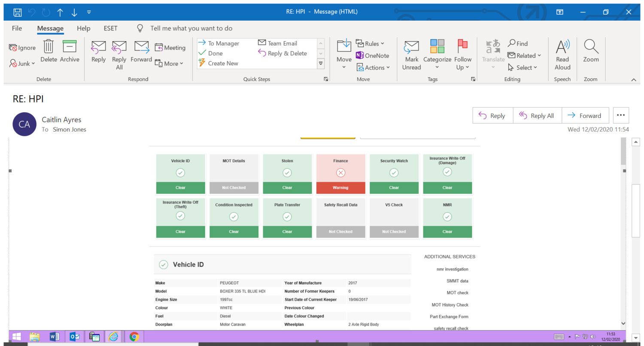This screenshot has width=644, height=346.
Task: Open Follow Up flag menu
Action: point(463,54)
